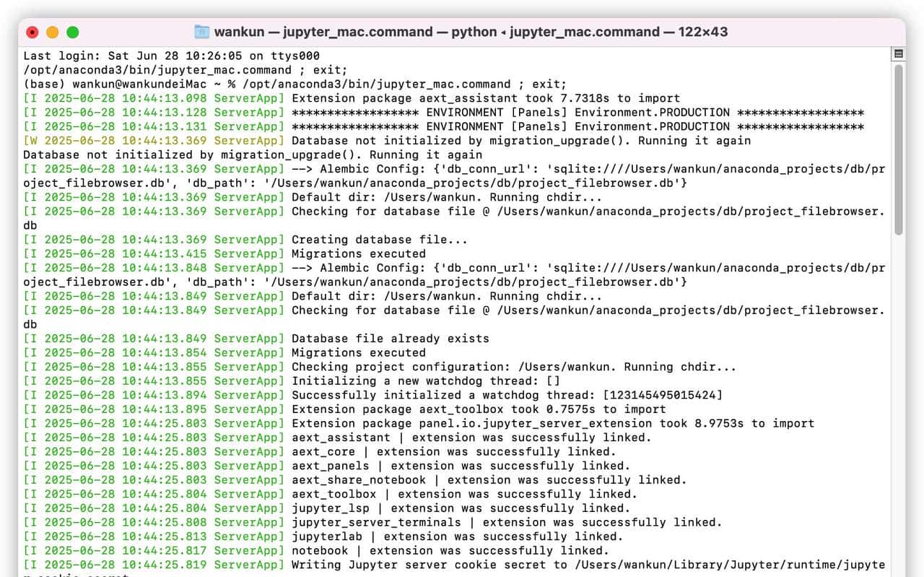Click the 'Creating database file...' message
This screenshot has width=924, height=577.
[x=379, y=240]
